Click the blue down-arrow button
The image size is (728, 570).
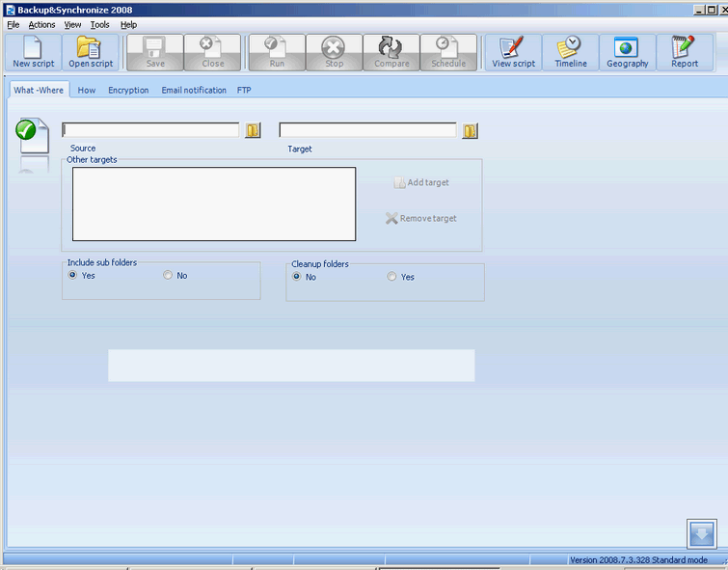coord(702,533)
